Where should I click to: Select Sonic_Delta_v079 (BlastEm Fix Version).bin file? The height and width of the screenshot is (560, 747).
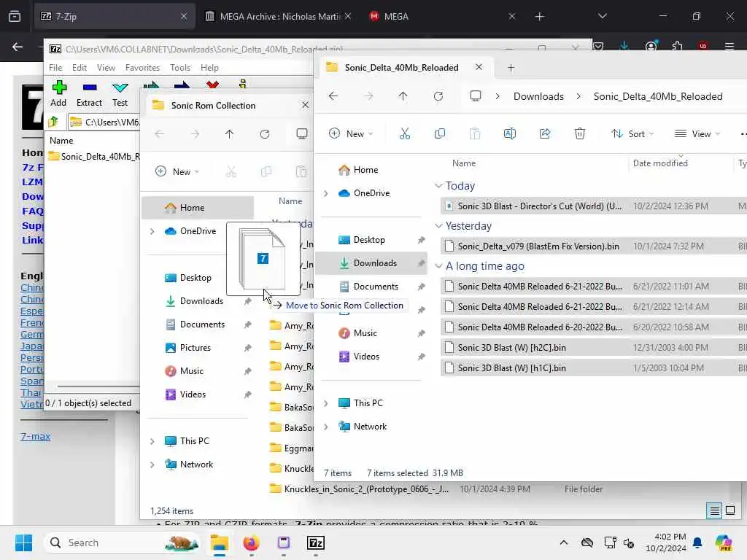coord(593,246)
